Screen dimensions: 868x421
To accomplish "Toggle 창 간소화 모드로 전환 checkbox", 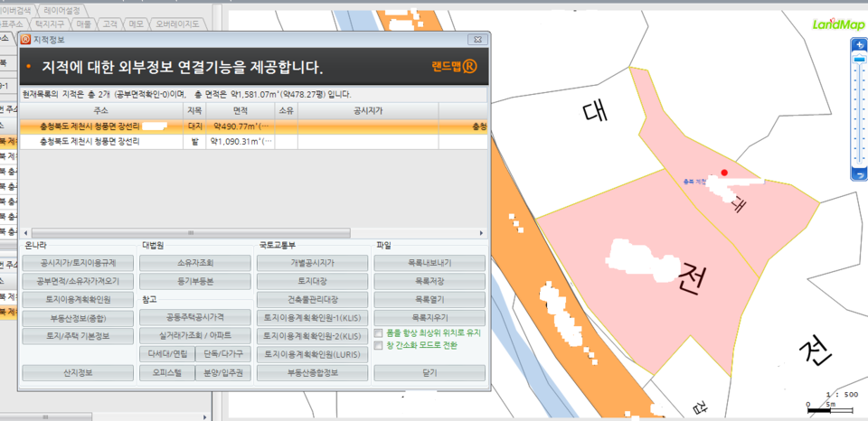I will click(380, 345).
